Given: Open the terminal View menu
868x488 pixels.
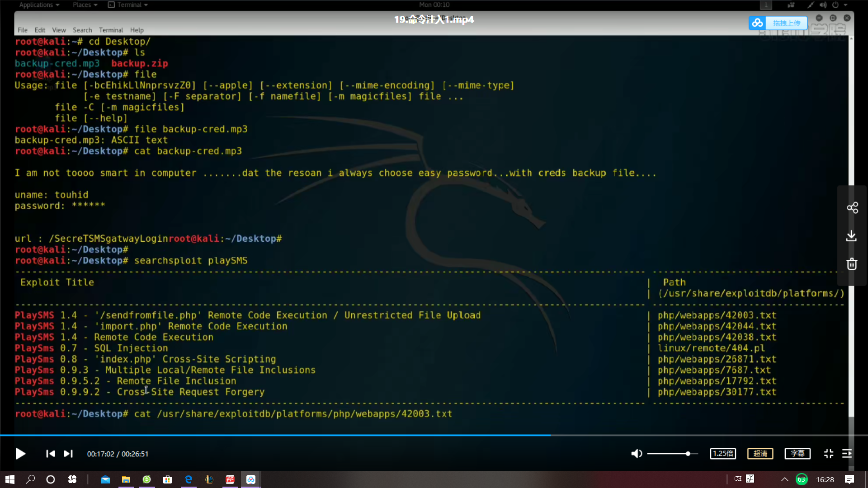Looking at the screenshot, I should (59, 30).
